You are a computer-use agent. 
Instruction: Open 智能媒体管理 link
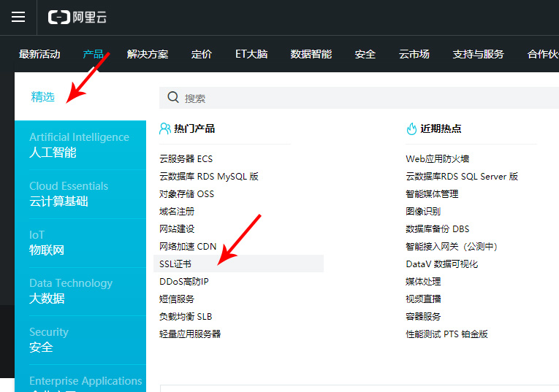coord(432,193)
